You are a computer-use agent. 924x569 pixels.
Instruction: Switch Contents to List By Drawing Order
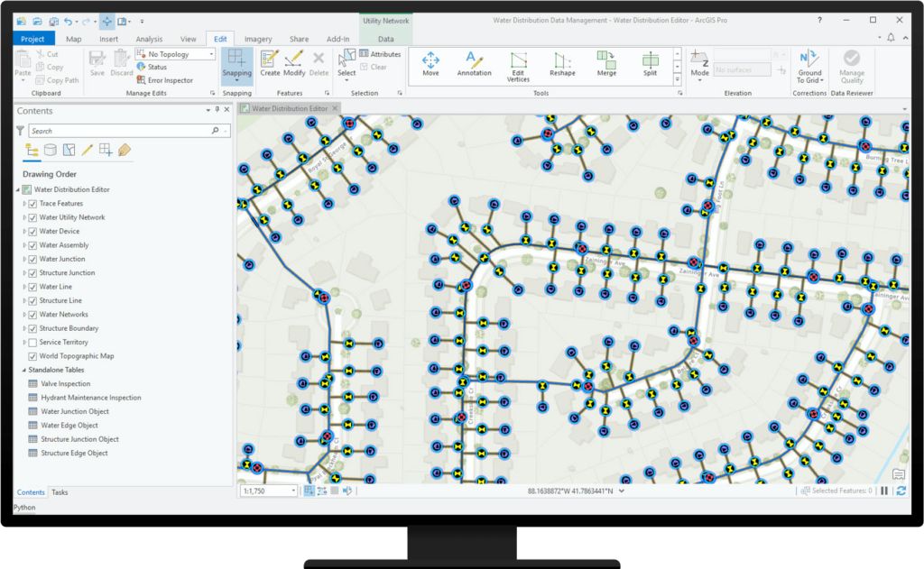pyautogui.click(x=32, y=151)
